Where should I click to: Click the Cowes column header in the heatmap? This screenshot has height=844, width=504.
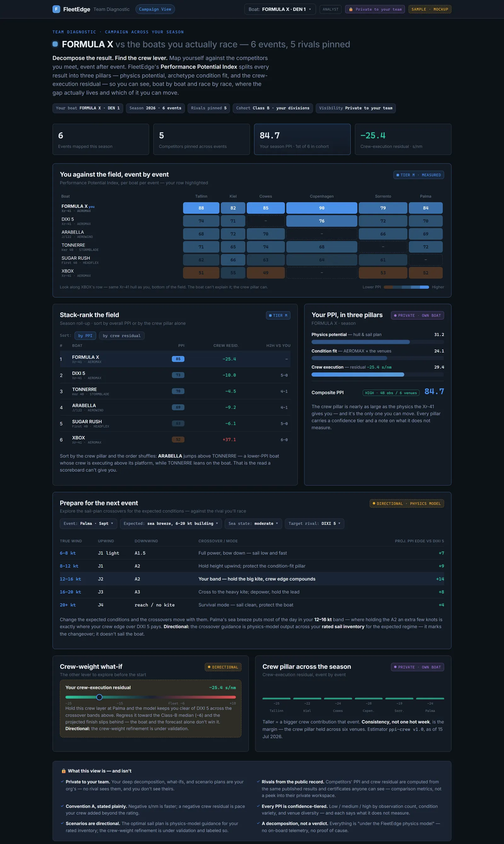(266, 196)
